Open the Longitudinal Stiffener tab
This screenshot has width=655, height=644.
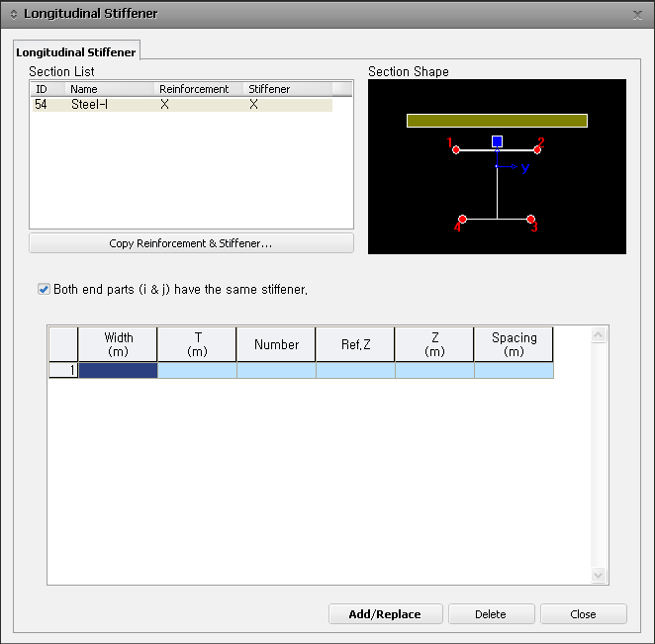76,51
